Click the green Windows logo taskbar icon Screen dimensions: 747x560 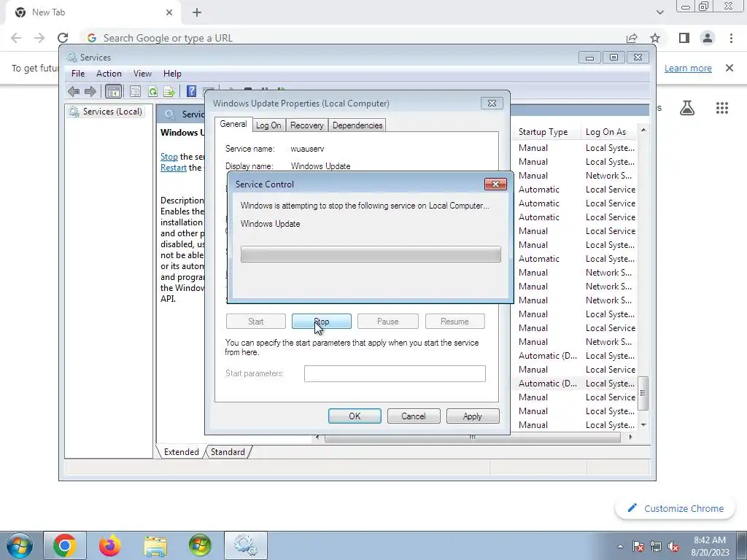(200, 545)
